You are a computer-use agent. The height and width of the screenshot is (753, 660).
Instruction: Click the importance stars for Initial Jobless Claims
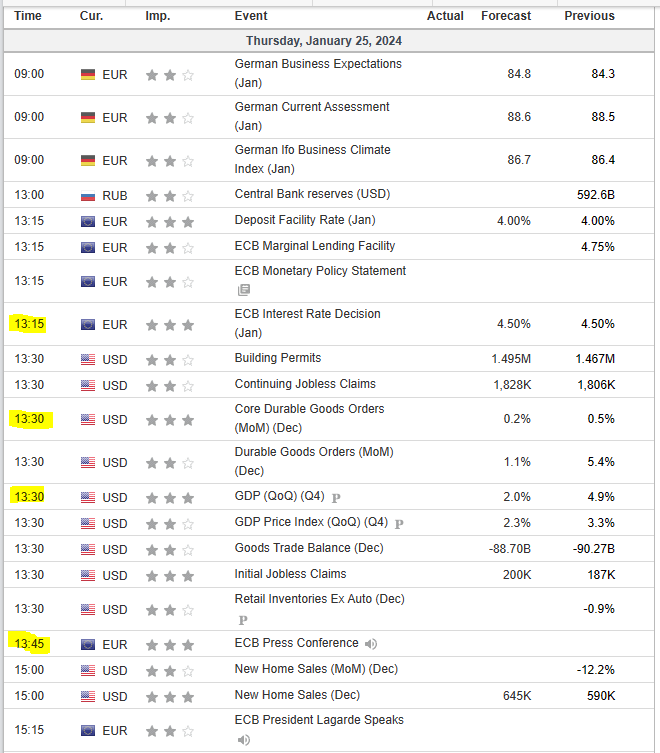point(170,575)
